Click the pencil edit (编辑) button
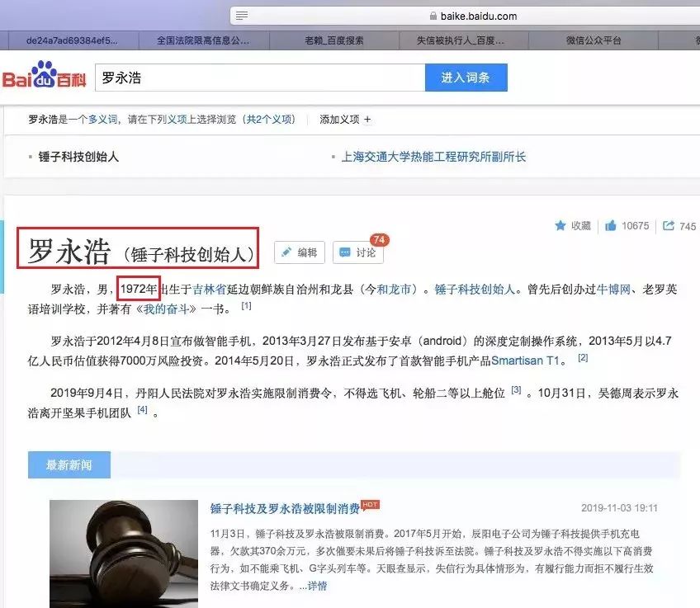Screen dimensions: 700x608 (x=300, y=252)
